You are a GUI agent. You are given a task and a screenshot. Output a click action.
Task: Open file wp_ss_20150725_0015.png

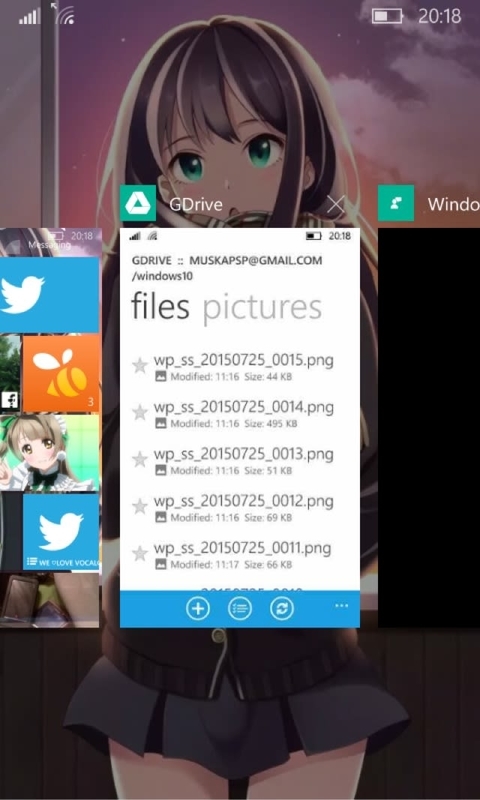point(244,361)
